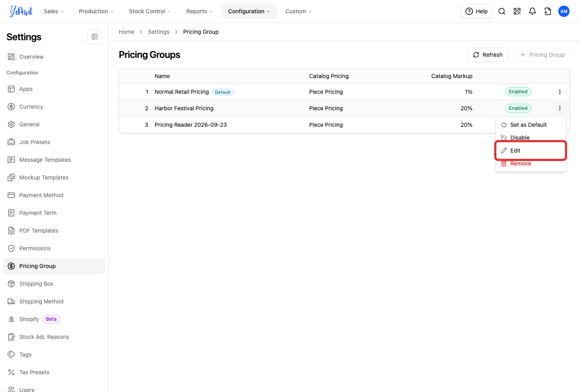
Task: Go to Home in the breadcrumb
Action: 126,32
